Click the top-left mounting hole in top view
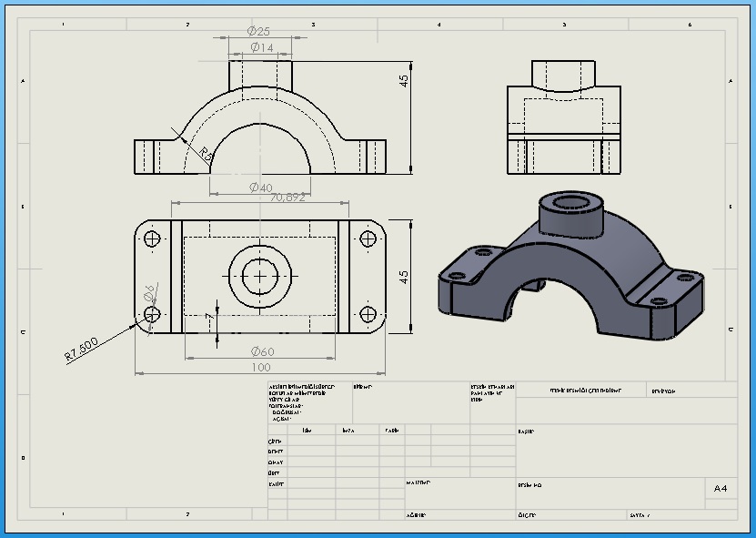This screenshot has width=756, height=538. click(152, 239)
